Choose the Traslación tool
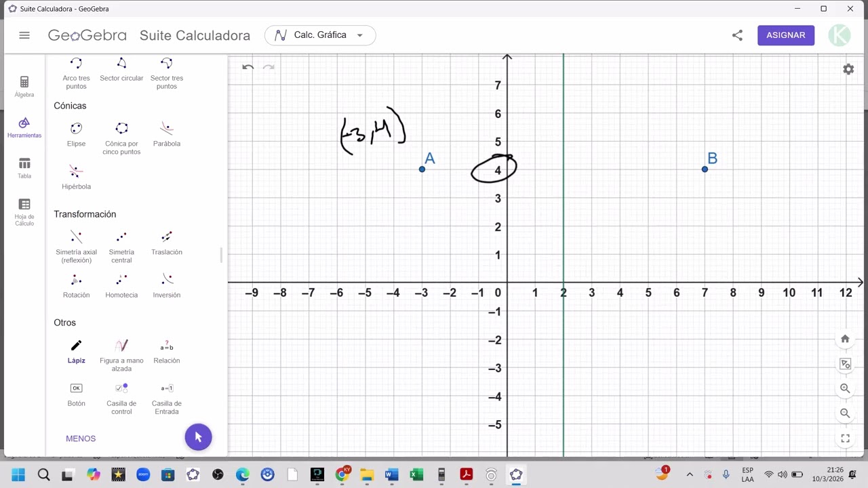Screen dimensions: 868x488 coord(167,243)
